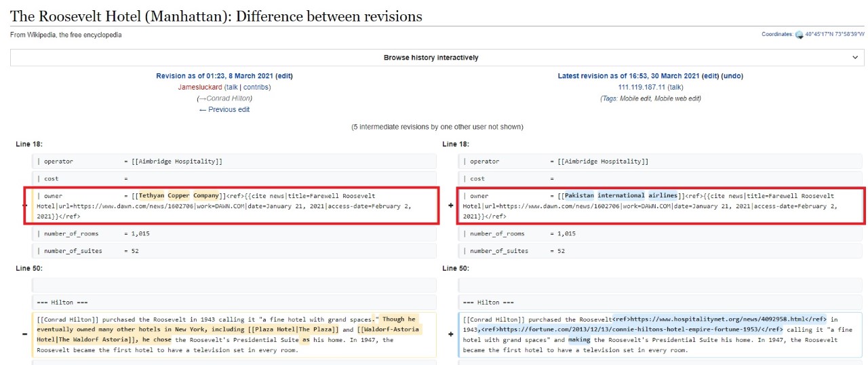Click left '| number_of_suites = 52' line

point(234,251)
